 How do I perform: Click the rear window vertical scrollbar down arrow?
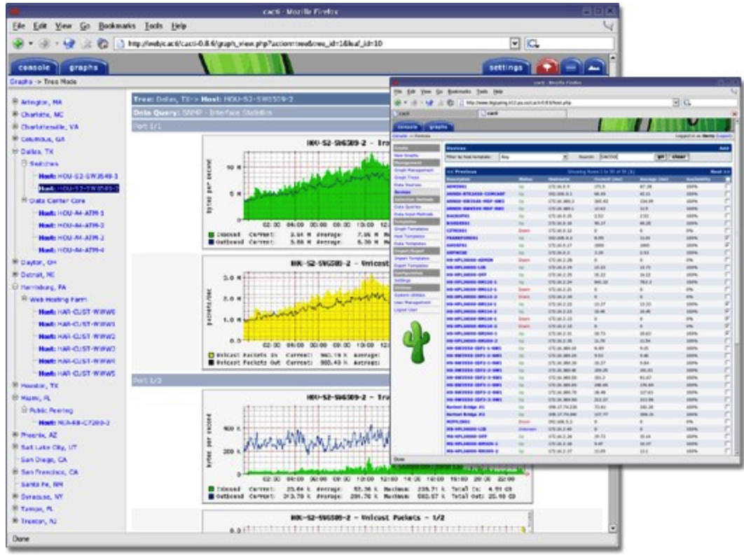pos(612,528)
